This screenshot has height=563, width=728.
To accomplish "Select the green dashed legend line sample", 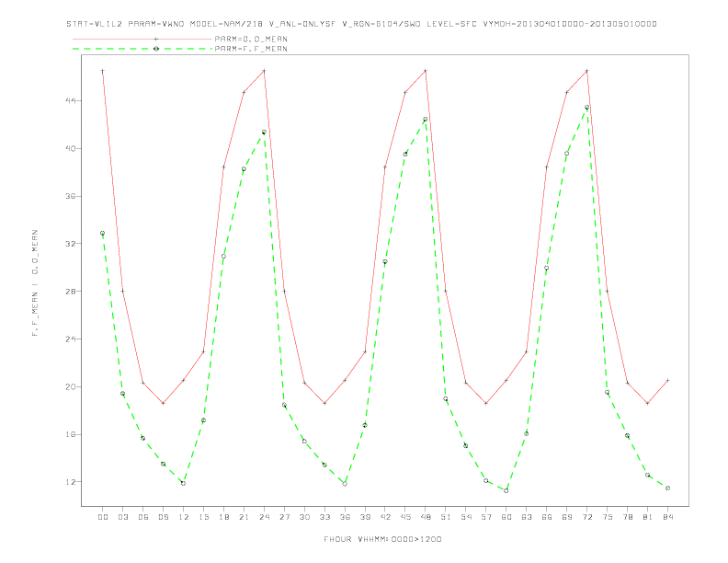I will (142, 49).
